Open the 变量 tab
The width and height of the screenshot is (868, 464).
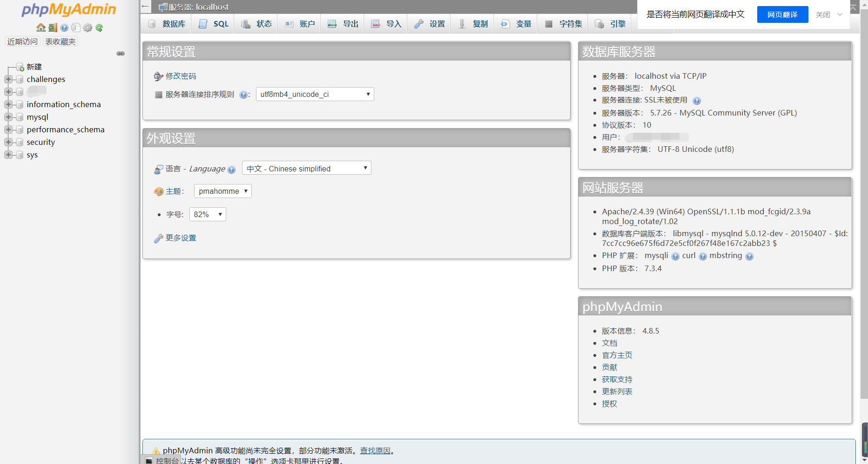pyautogui.click(x=515, y=24)
